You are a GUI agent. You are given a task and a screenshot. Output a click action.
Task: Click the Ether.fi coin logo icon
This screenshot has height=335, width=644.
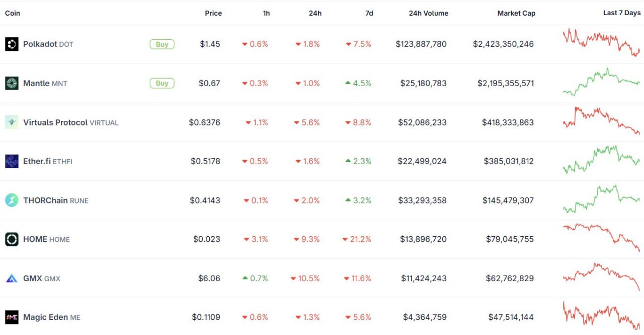(x=12, y=161)
